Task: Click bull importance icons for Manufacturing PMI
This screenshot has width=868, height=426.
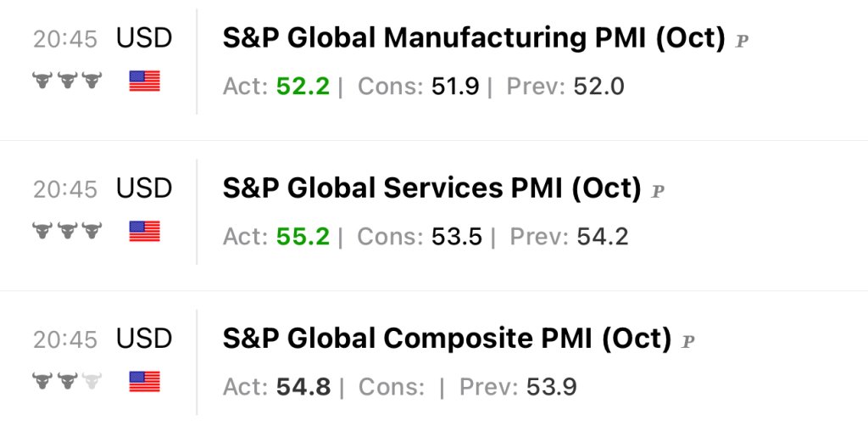Action: click(67, 81)
